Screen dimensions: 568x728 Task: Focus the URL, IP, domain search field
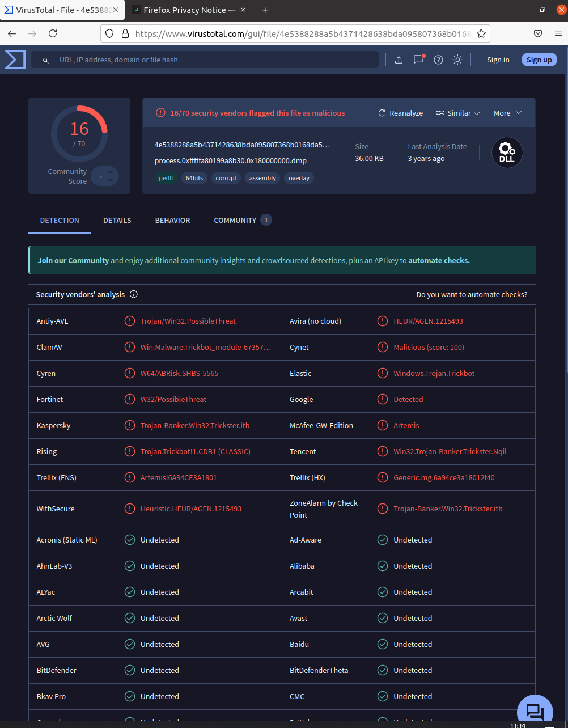(x=205, y=60)
